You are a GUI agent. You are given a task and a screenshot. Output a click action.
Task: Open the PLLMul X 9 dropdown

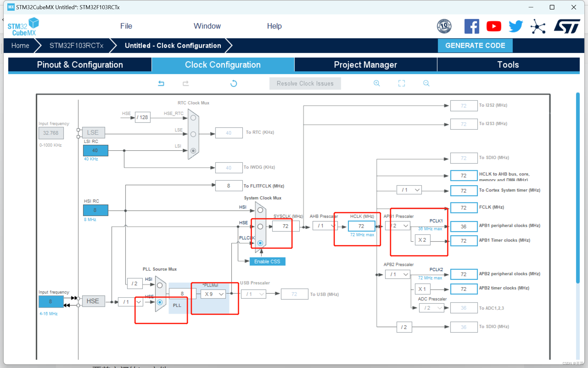tap(214, 294)
